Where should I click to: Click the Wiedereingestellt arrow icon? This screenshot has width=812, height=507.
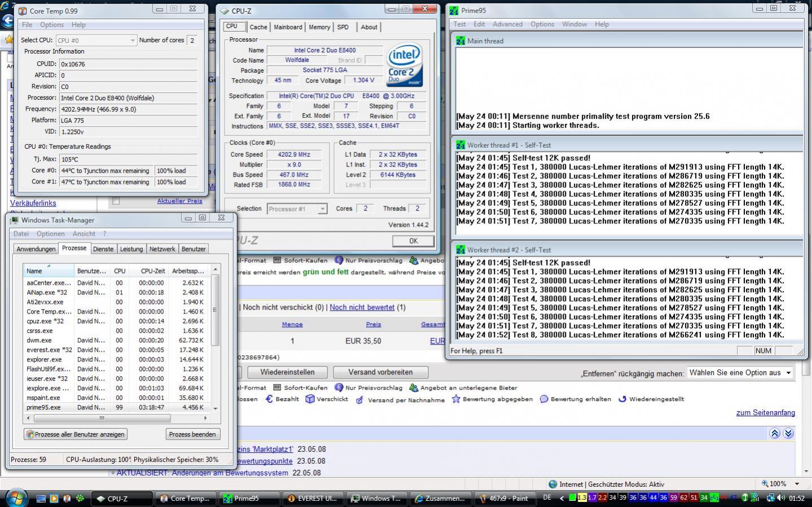point(622,399)
